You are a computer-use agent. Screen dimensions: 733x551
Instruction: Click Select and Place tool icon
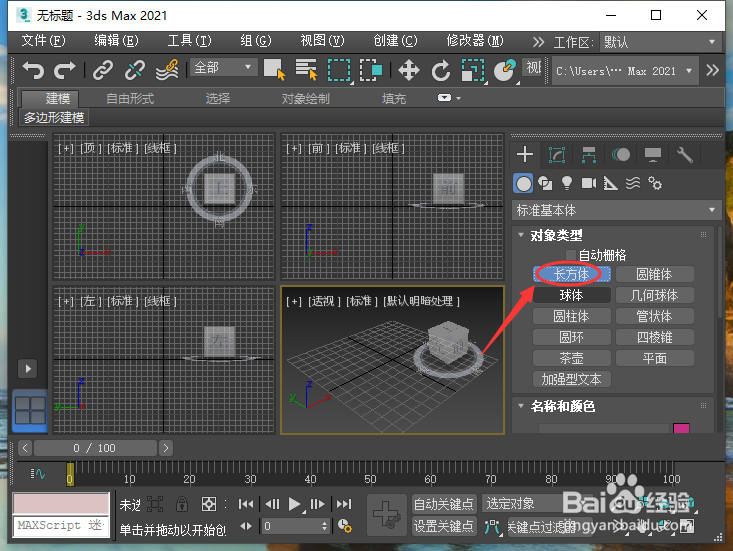coord(505,71)
